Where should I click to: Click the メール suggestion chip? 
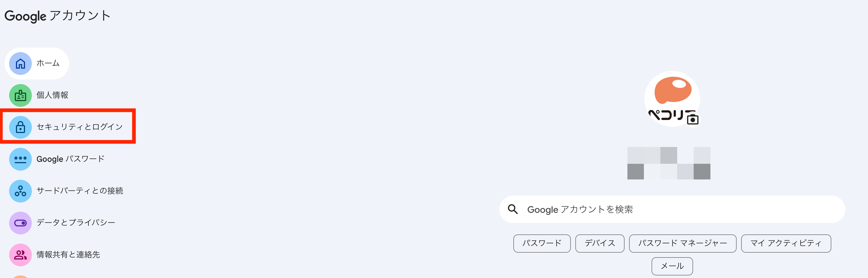[672, 266]
